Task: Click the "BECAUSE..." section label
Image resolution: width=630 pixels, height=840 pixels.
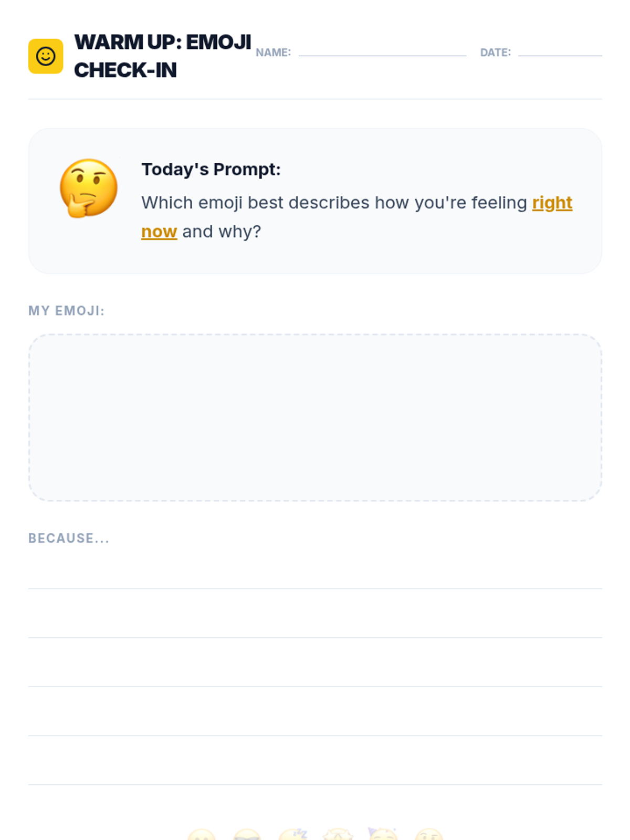Action: (69, 538)
